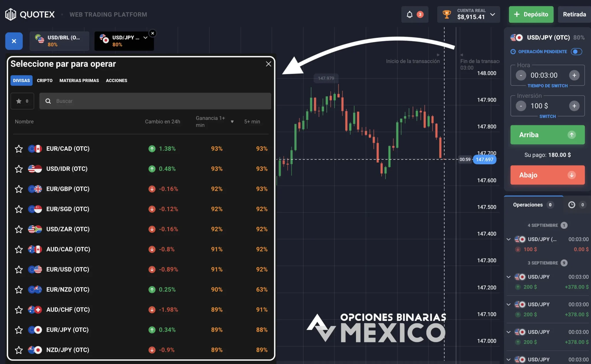
Task: Click the search magnifier icon
Action: [48, 101]
